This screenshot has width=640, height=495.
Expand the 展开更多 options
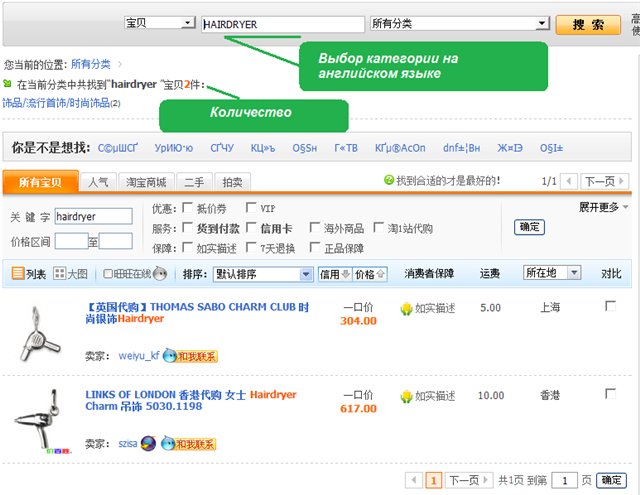click(603, 207)
